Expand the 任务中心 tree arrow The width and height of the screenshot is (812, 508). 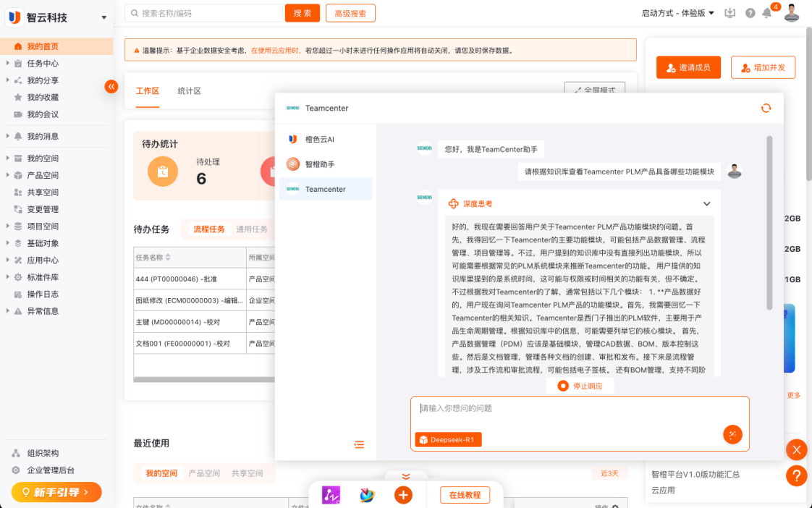pyautogui.click(x=7, y=63)
